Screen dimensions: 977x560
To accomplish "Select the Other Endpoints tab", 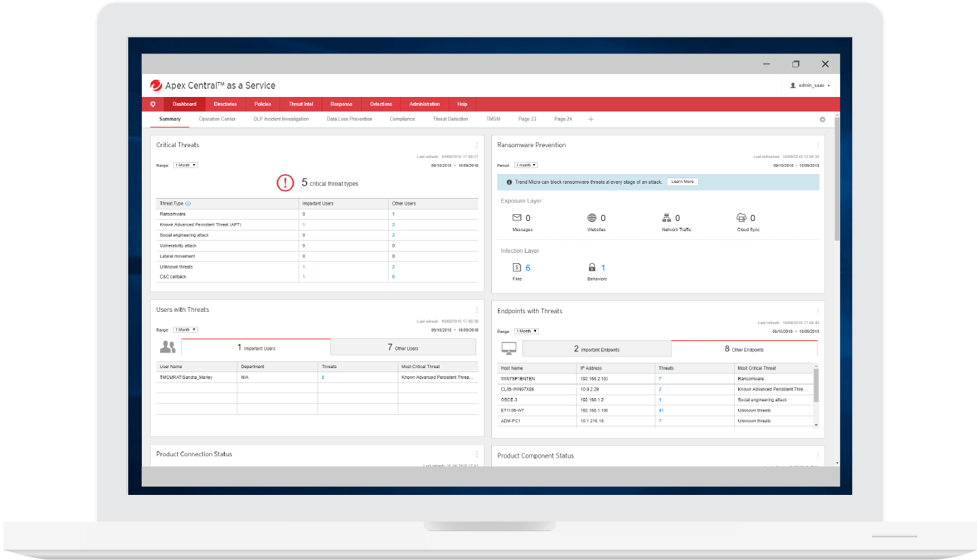I will coord(744,349).
